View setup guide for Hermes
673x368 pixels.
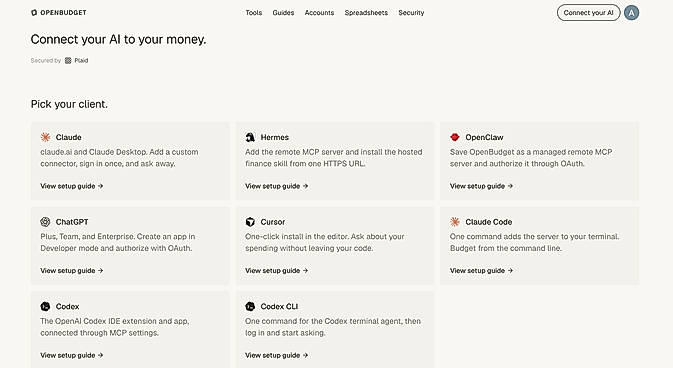276,186
